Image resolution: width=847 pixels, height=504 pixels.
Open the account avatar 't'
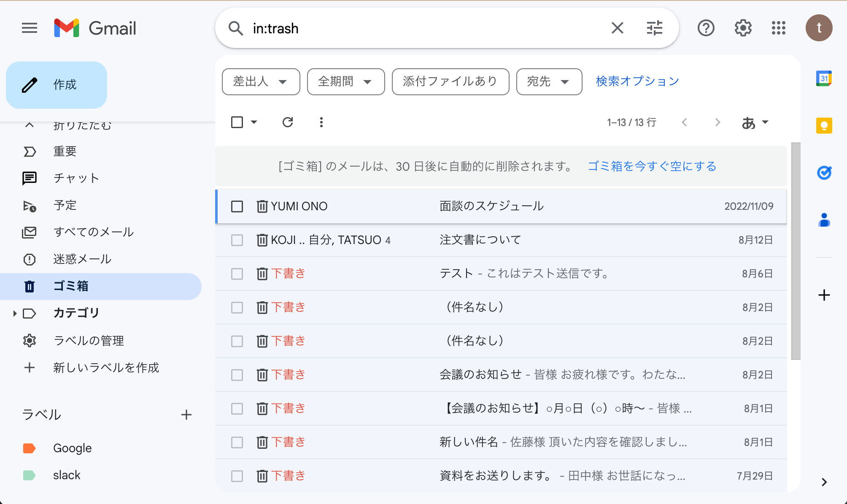point(819,28)
